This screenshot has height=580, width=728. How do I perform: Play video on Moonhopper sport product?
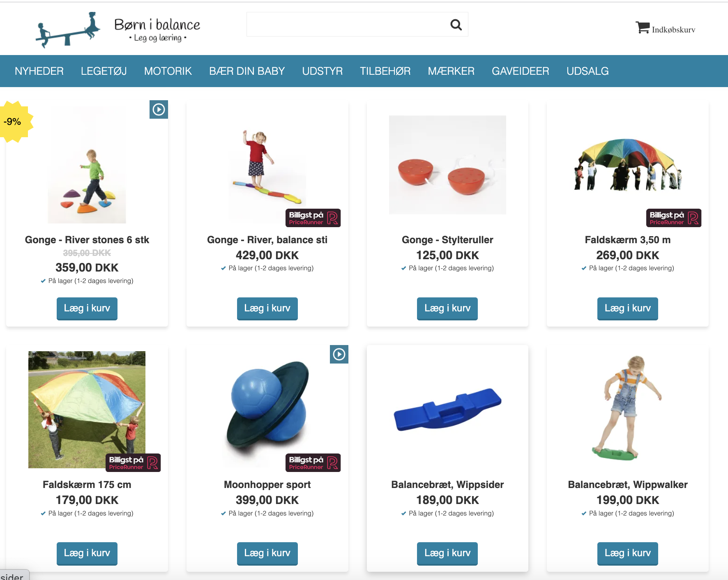click(339, 354)
